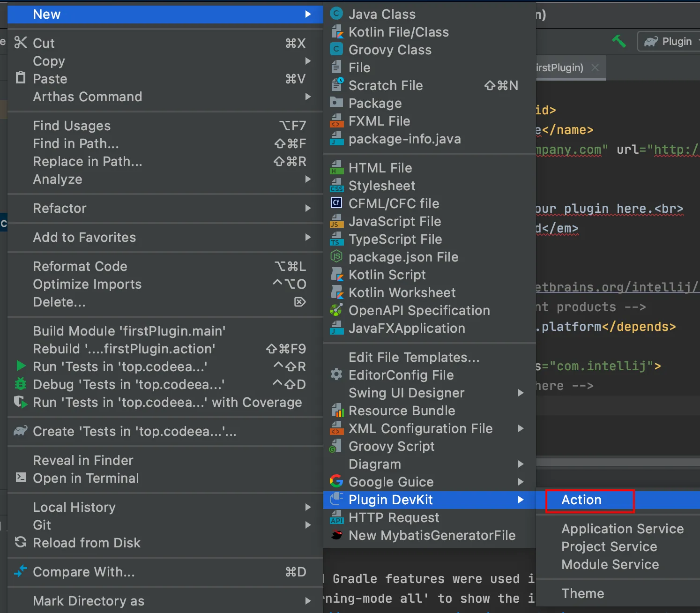Image resolution: width=700 pixels, height=613 pixels.
Task: Select Build Module 'firstPlugin.main'
Action: coord(165,331)
